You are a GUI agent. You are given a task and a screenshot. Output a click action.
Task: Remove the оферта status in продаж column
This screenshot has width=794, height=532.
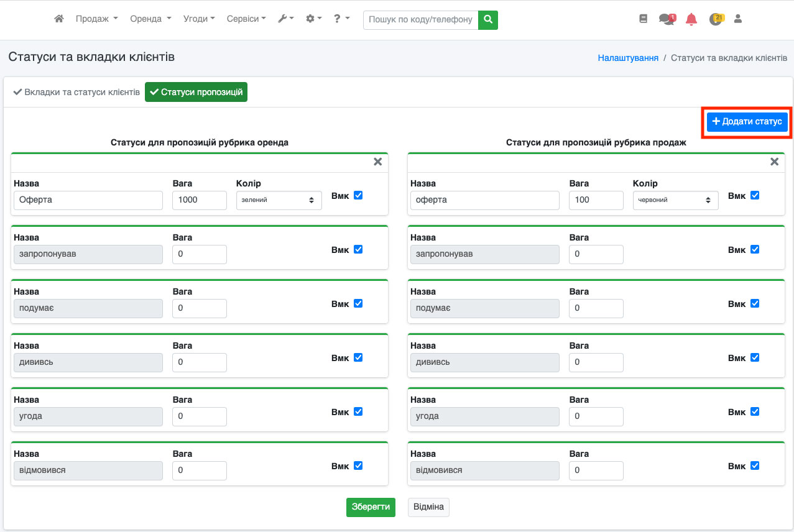point(774,162)
